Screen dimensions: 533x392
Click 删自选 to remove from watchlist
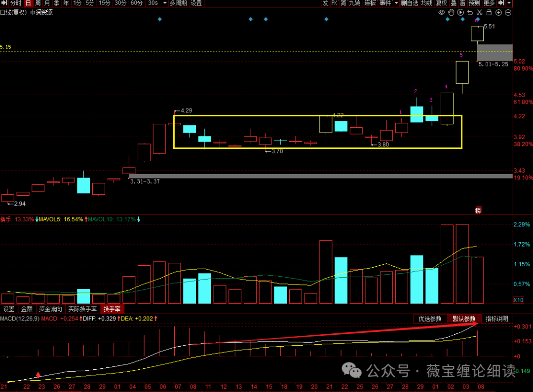[410, 3]
